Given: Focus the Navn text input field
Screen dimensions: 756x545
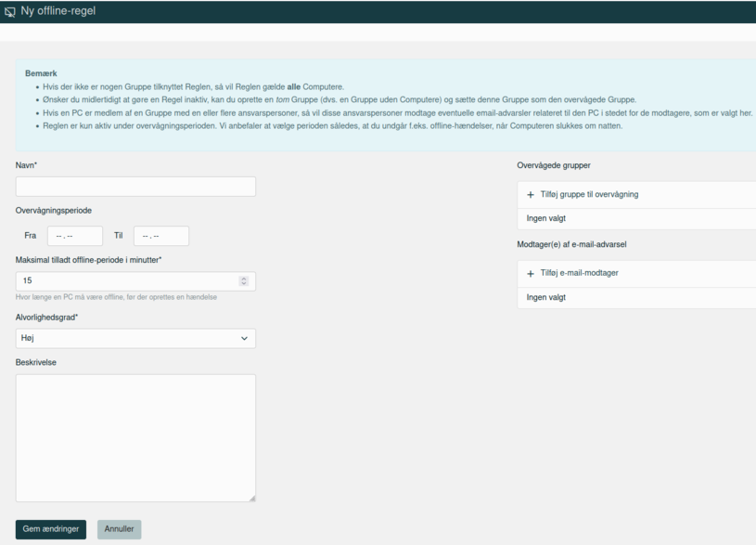Looking at the screenshot, I should (135, 187).
